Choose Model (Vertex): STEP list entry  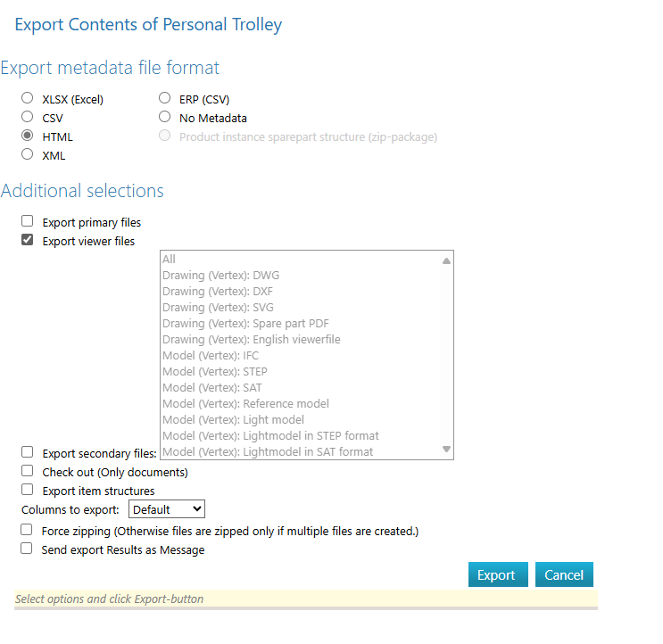[214, 372]
